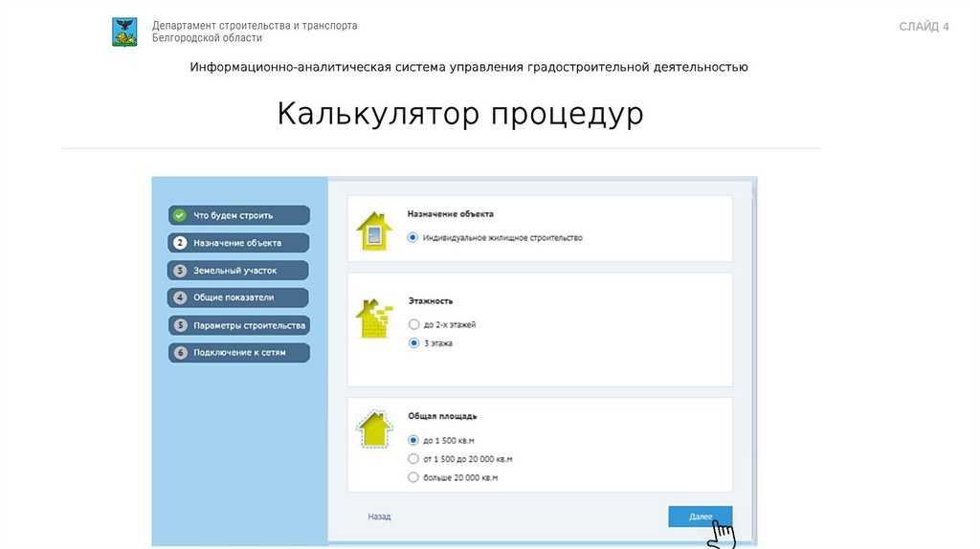Click the step 3 number circle
The image size is (980, 549).
(x=179, y=271)
